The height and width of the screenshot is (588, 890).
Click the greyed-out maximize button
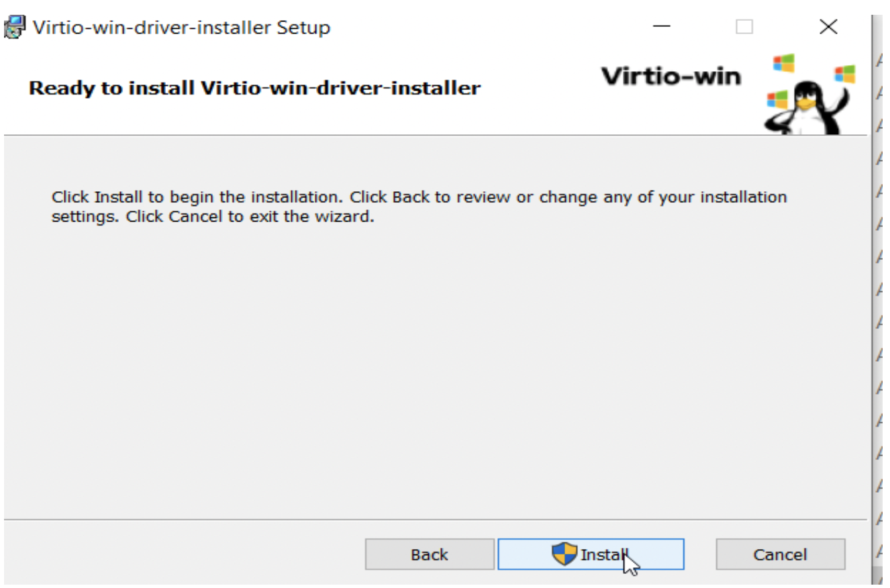pyautogui.click(x=744, y=27)
